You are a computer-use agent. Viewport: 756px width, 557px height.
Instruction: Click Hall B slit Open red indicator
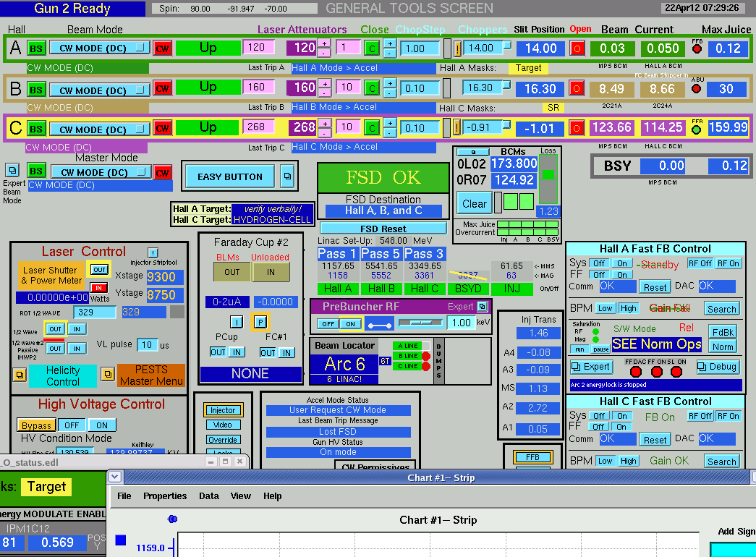point(577,88)
